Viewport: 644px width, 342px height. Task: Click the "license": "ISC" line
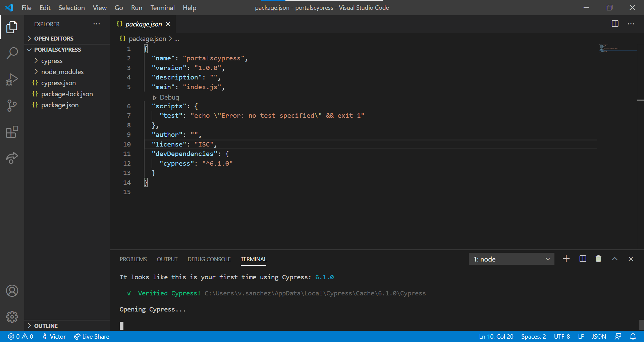[x=184, y=144]
